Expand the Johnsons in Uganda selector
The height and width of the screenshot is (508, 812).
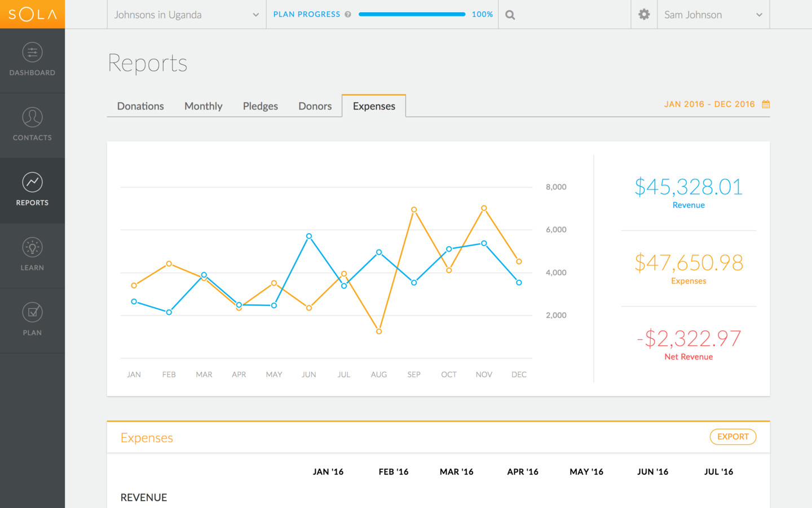(186, 15)
